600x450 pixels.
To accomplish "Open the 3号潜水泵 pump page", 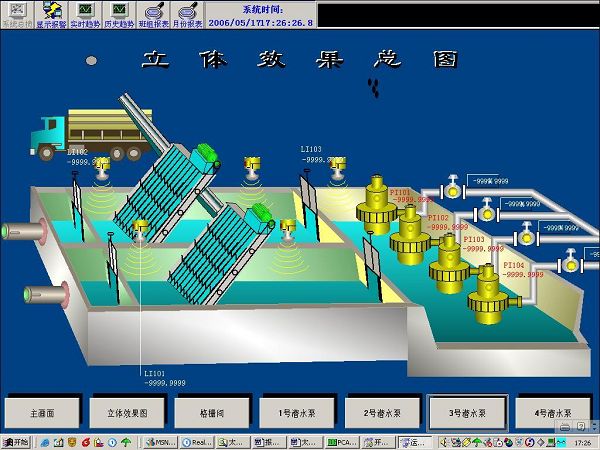I will pos(468,412).
